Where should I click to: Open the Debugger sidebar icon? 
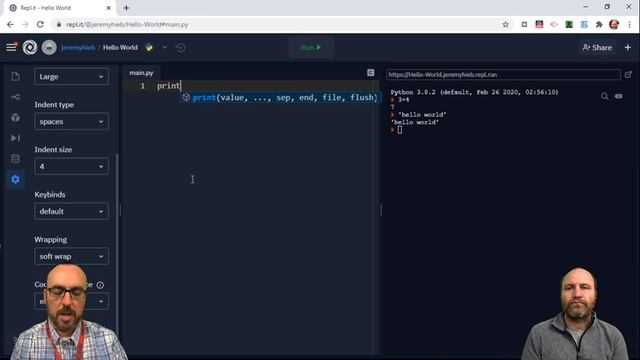tap(16, 138)
